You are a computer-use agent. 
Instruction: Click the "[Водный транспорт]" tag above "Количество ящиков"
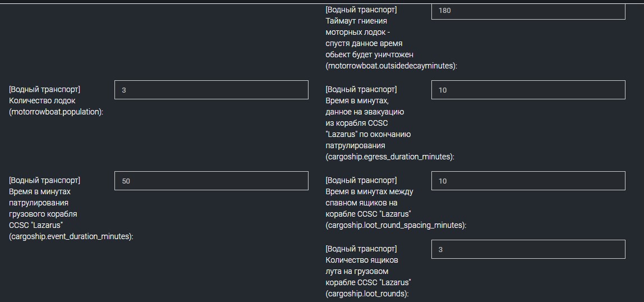tap(361, 249)
